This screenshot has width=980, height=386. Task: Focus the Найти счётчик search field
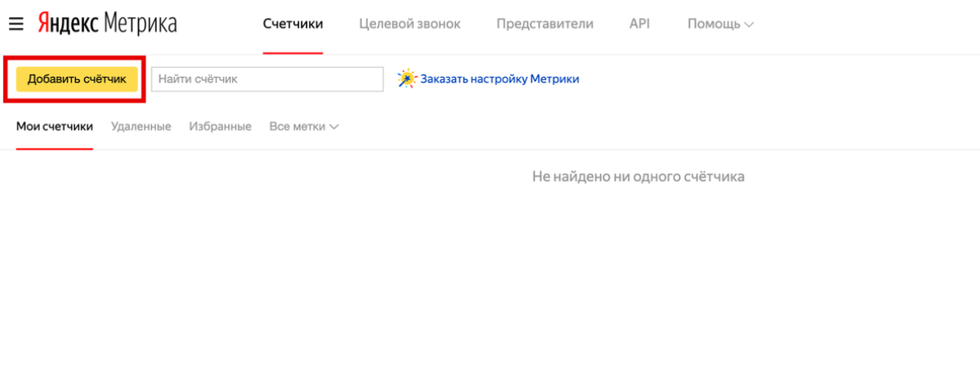(267, 79)
